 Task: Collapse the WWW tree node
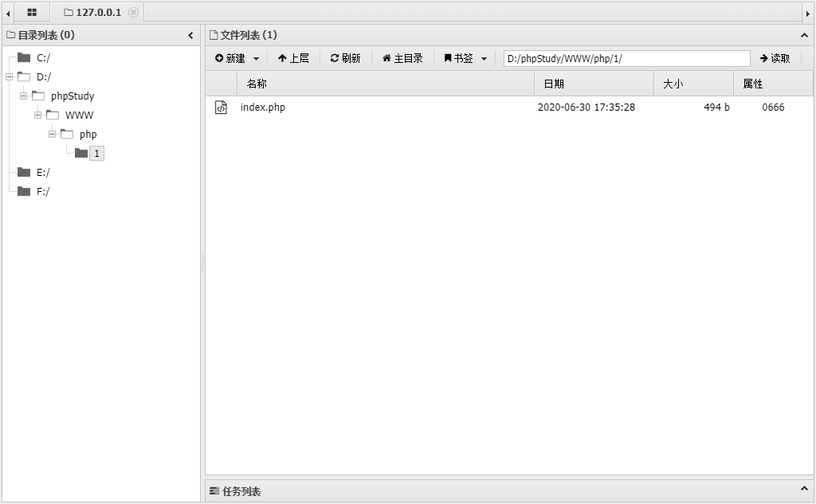(x=37, y=115)
